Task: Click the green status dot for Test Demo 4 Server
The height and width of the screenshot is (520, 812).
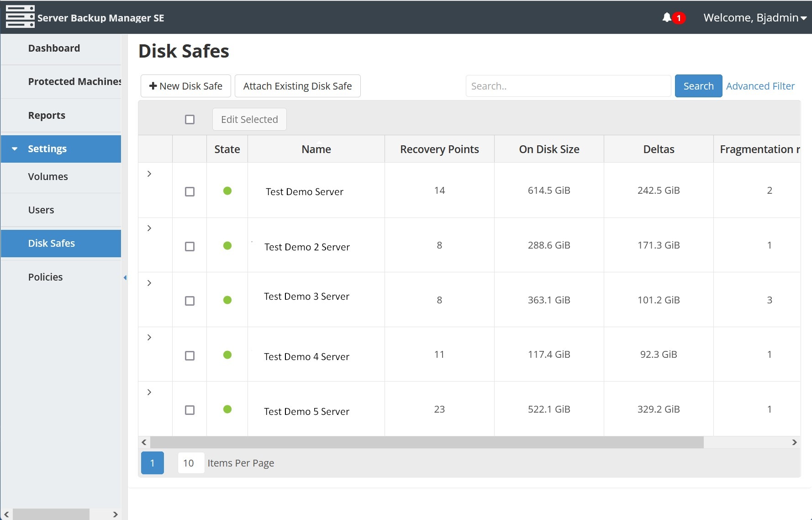Action: [227, 355]
